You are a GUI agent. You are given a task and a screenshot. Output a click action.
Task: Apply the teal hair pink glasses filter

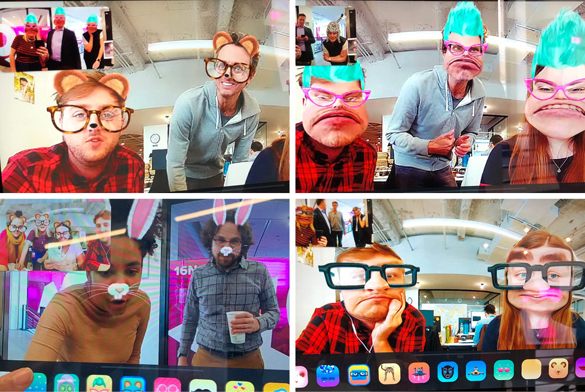click(x=99, y=383)
